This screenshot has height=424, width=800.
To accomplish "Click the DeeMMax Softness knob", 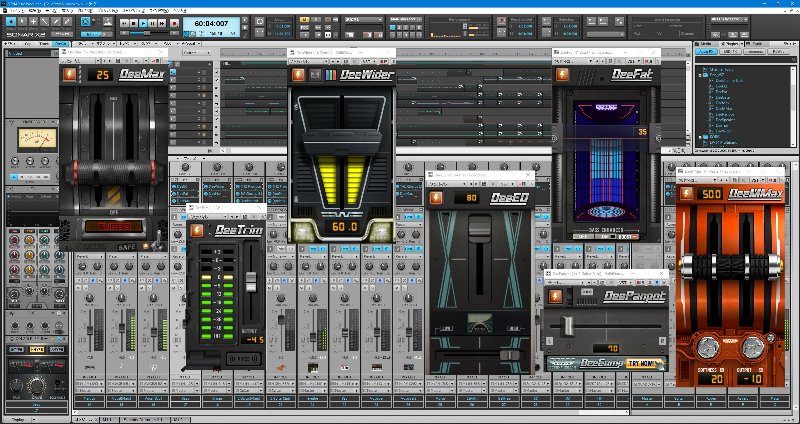I will pos(708,348).
